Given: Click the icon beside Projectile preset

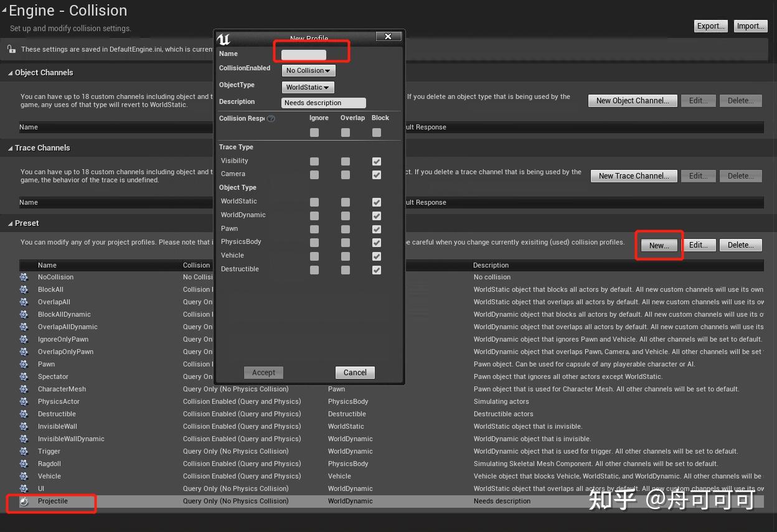Looking at the screenshot, I should coord(24,501).
